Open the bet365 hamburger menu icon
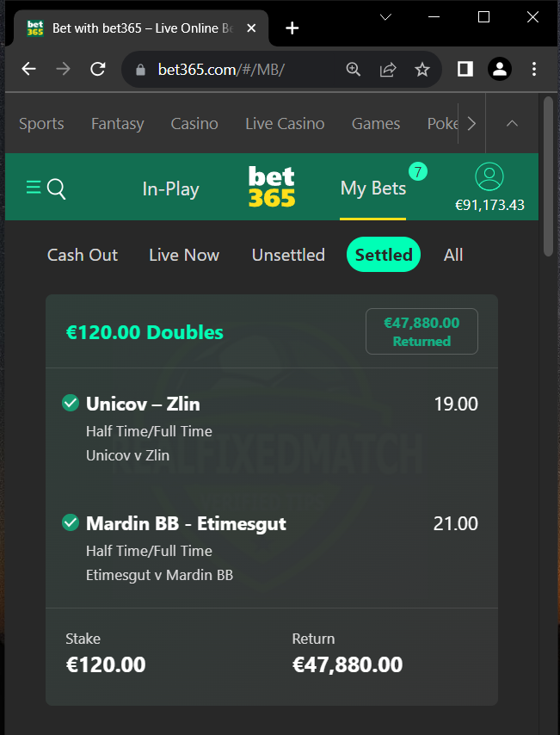 tap(34, 188)
